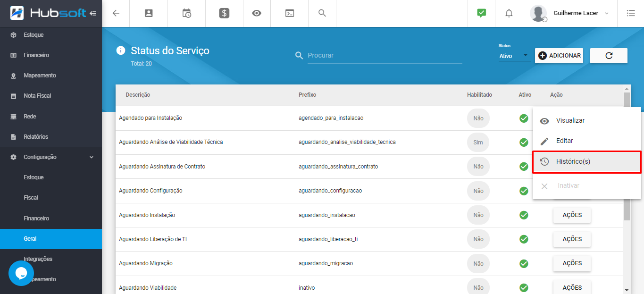Click the back arrow in top toolbar
This screenshot has width=644, height=294.
[116, 13]
